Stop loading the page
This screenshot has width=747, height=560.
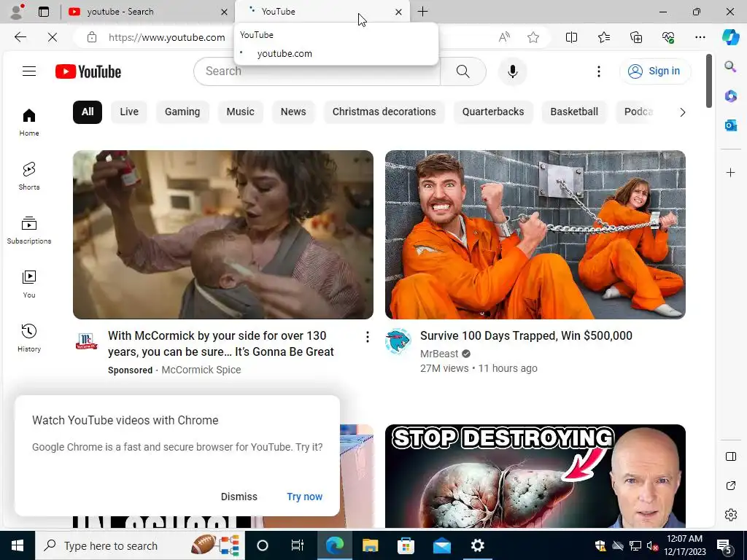point(53,37)
